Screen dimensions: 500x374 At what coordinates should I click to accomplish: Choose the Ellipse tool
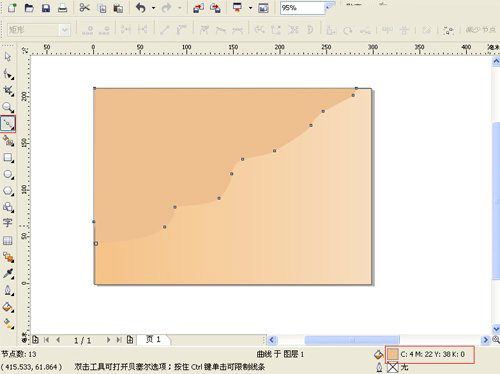[8, 174]
